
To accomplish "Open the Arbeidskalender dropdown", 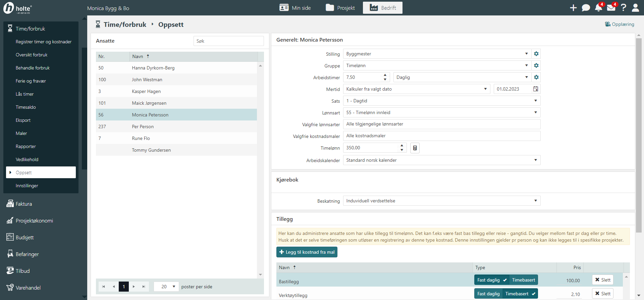I will tap(535, 160).
